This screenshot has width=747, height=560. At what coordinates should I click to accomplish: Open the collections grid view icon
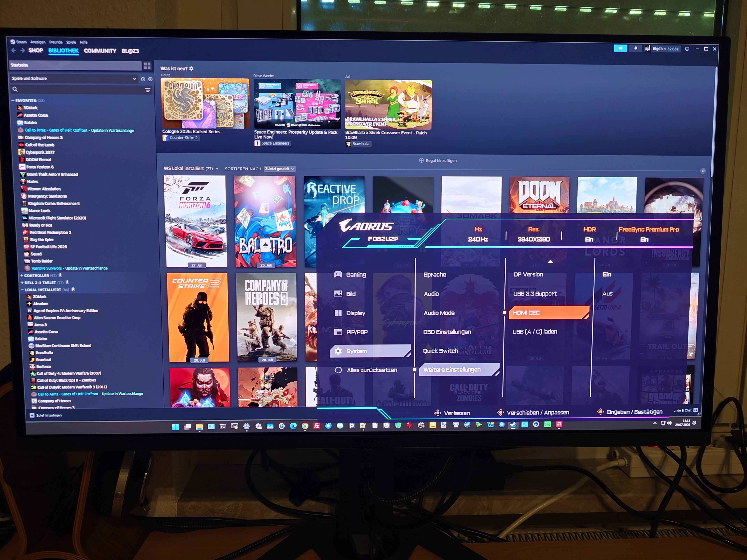coord(147,66)
